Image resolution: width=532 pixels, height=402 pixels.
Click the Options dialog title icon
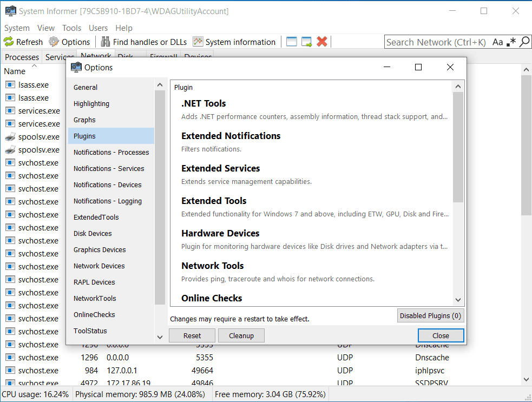76,67
